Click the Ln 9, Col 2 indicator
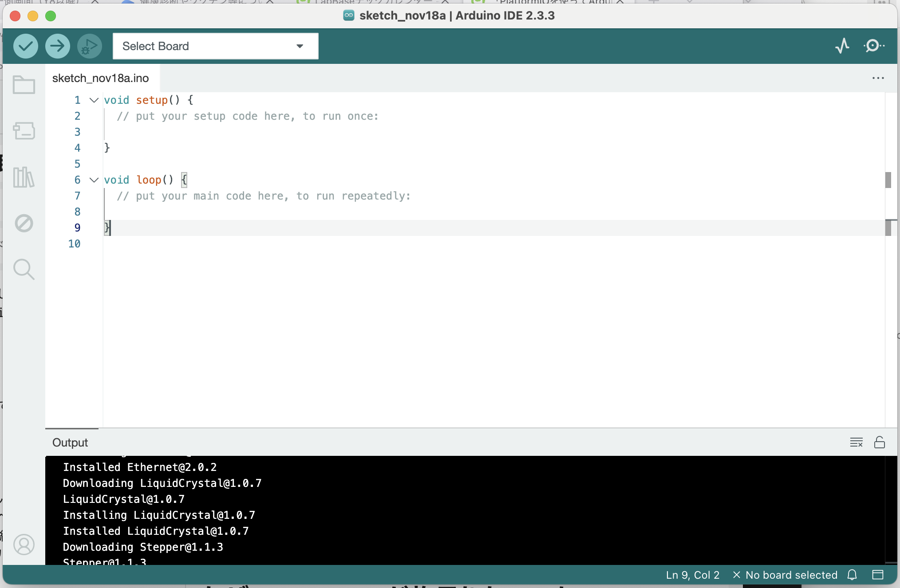The image size is (900, 588). click(x=692, y=575)
